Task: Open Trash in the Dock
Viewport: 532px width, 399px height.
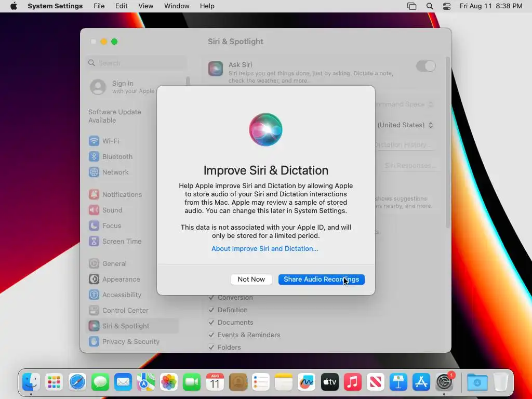Action: point(501,382)
